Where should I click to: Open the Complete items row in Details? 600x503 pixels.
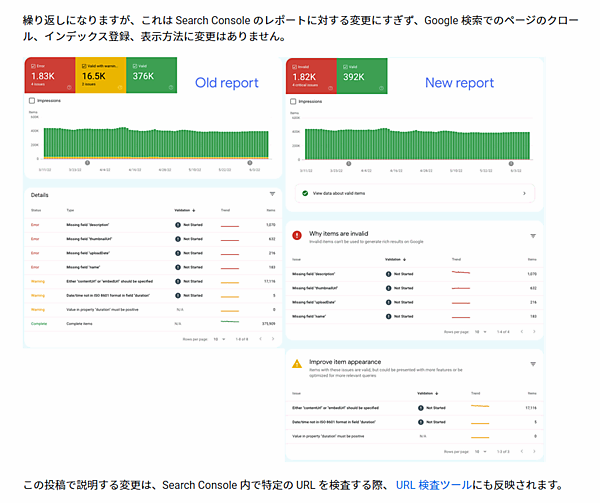[x=153, y=324]
